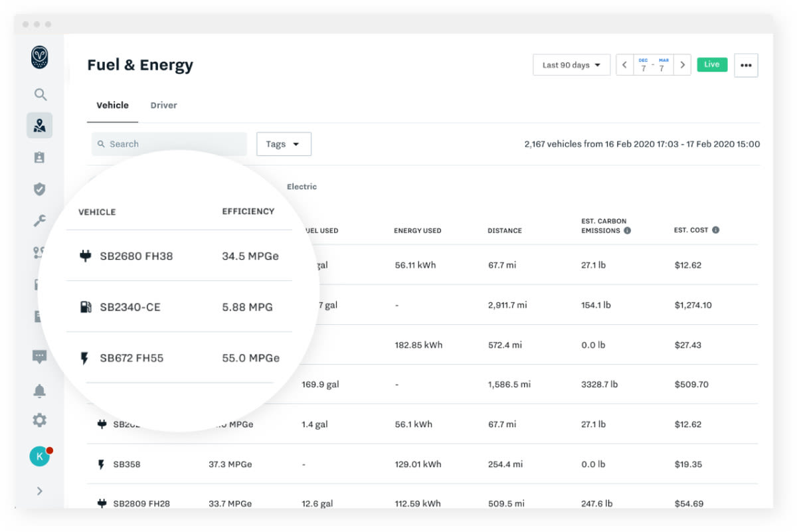Open the Tags filter dropdown
This screenshot has height=532, width=797.
click(284, 144)
